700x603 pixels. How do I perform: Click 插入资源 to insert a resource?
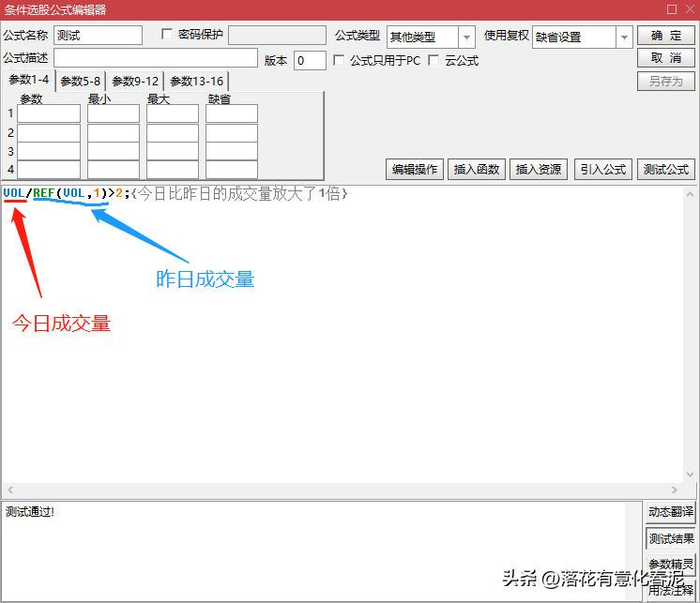pyautogui.click(x=539, y=170)
